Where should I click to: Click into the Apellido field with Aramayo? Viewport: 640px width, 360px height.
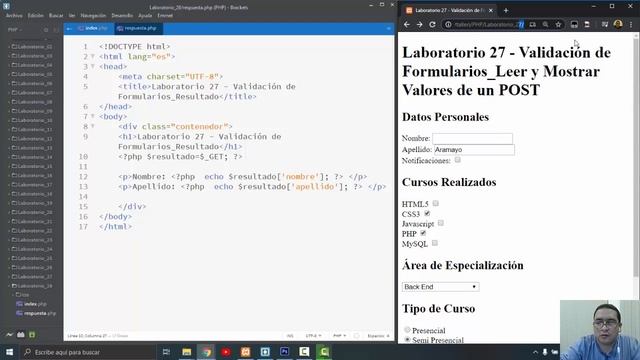click(474, 150)
